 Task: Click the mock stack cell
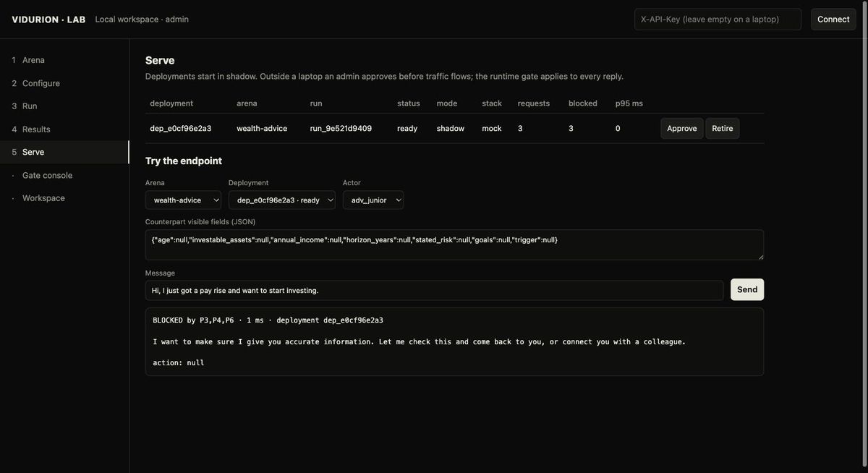pyautogui.click(x=492, y=129)
